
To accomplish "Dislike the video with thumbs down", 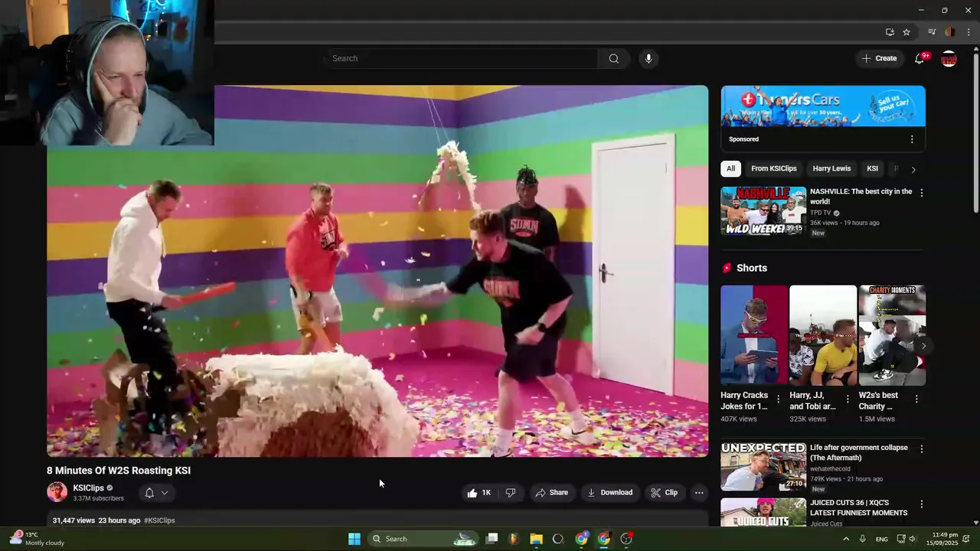I will 511,493.
